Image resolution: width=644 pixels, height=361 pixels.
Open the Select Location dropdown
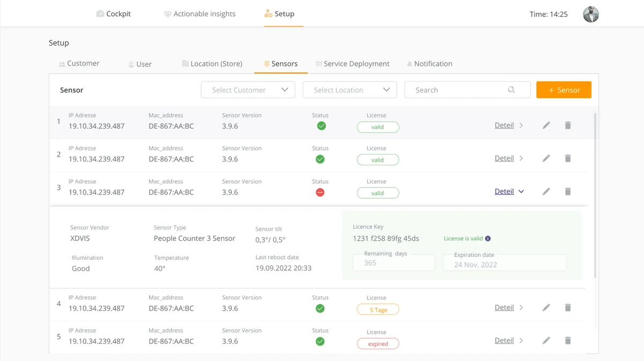point(350,90)
